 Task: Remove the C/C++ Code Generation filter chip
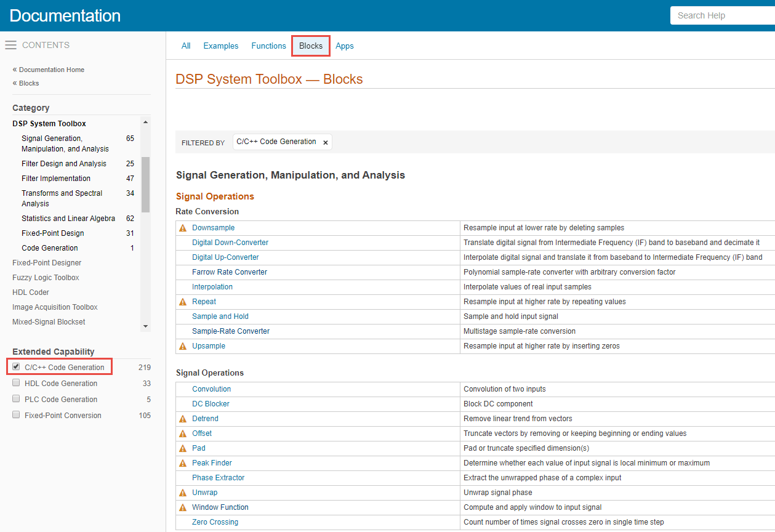[x=325, y=142]
